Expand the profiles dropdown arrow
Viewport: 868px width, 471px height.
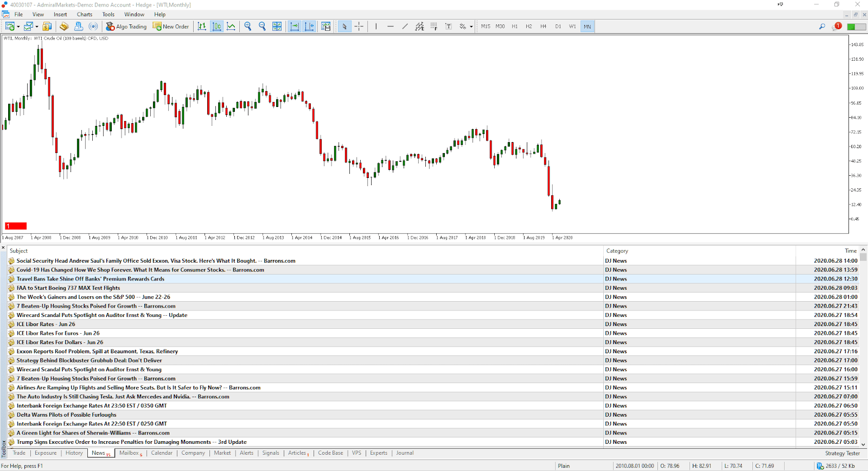click(x=37, y=27)
